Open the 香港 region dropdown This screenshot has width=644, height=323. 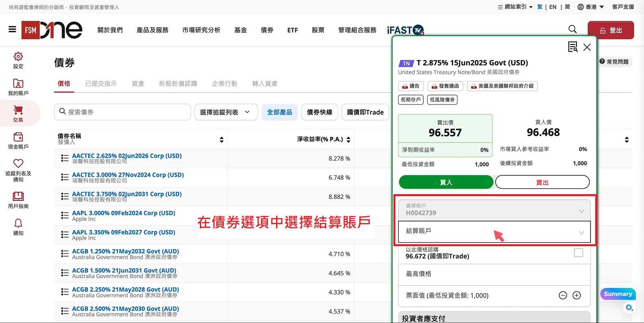(590, 7)
